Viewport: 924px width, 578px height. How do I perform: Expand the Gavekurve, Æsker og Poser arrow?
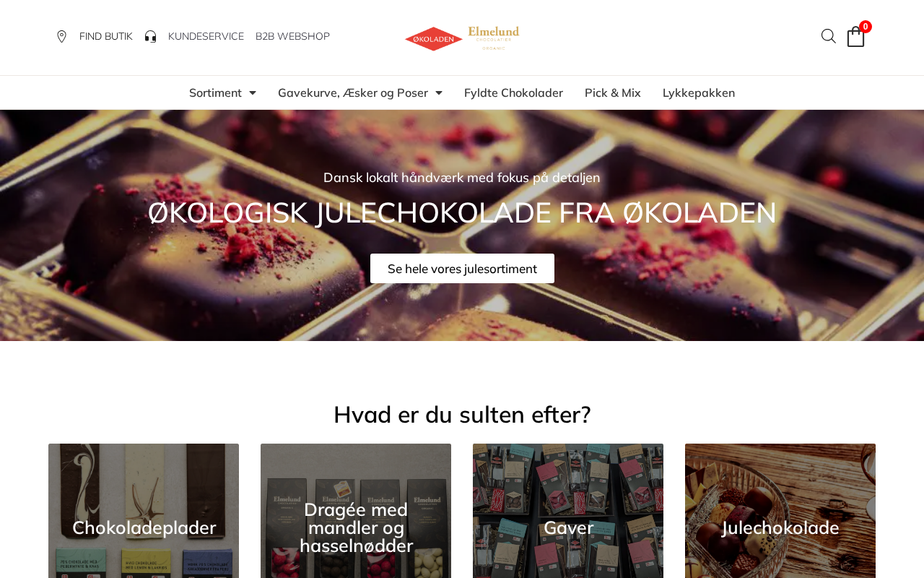(x=439, y=92)
